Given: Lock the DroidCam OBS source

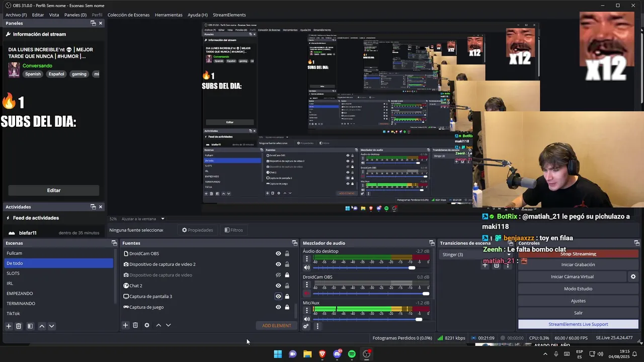Looking at the screenshot, I should 287,254.
